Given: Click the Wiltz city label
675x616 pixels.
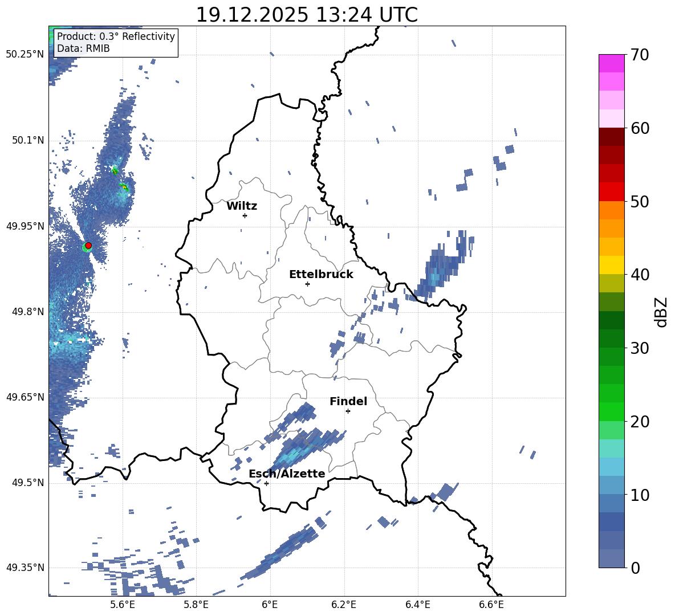Looking at the screenshot, I should click(x=242, y=206).
